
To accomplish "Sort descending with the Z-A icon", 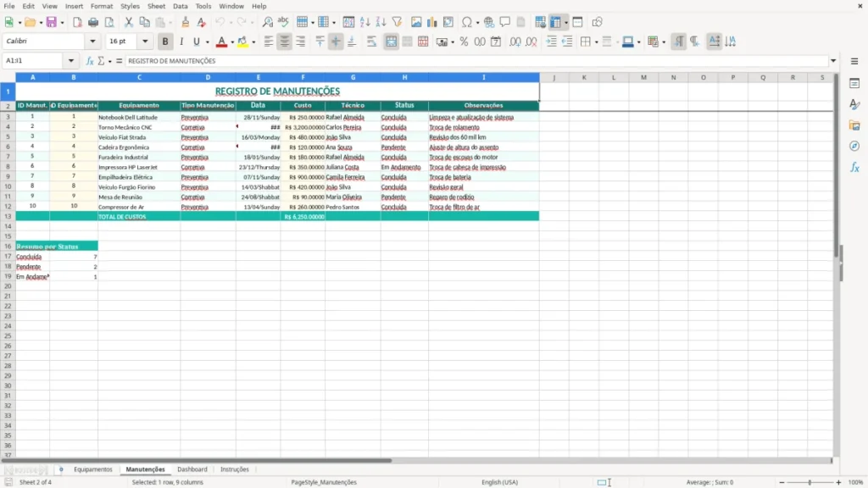I will pyautogui.click(x=381, y=22).
